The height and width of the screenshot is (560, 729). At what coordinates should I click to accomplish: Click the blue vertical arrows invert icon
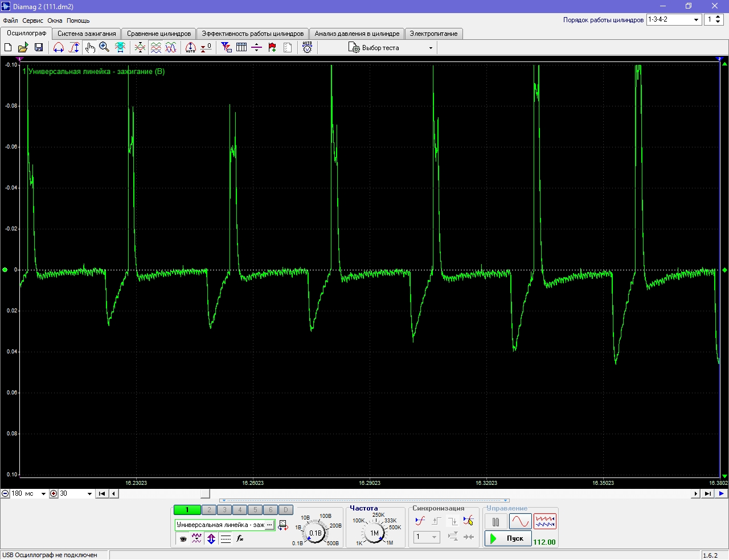pyautogui.click(x=211, y=538)
